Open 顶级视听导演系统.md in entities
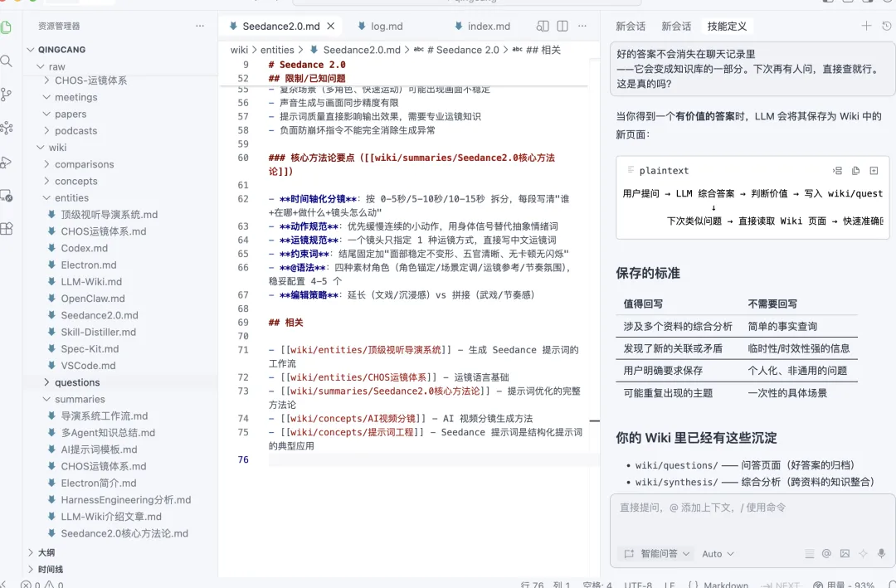The height and width of the screenshot is (588, 896). pos(110,215)
